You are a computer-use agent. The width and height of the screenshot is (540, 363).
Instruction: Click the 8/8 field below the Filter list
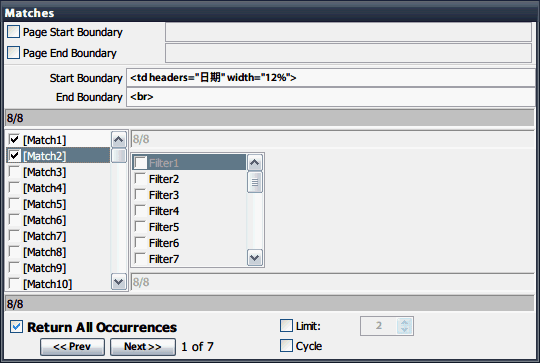pos(332,282)
